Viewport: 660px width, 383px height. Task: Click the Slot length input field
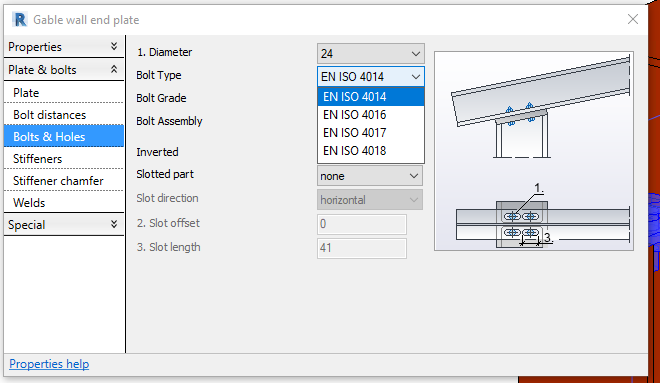point(362,248)
